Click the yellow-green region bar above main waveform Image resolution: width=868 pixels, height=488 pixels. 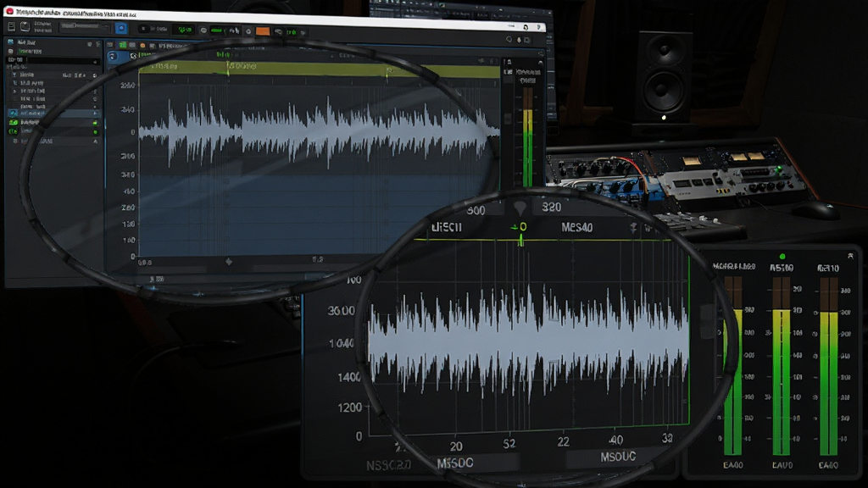point(319,69)
